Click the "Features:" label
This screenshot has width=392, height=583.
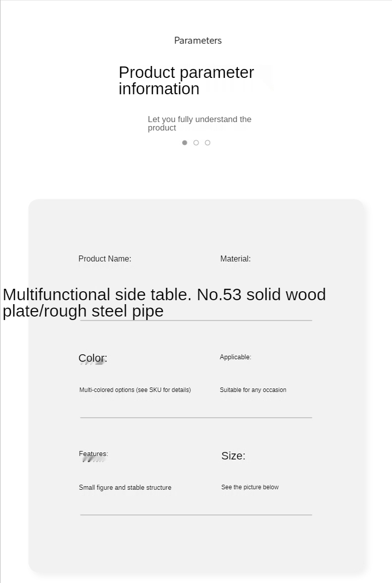(93, 453)
